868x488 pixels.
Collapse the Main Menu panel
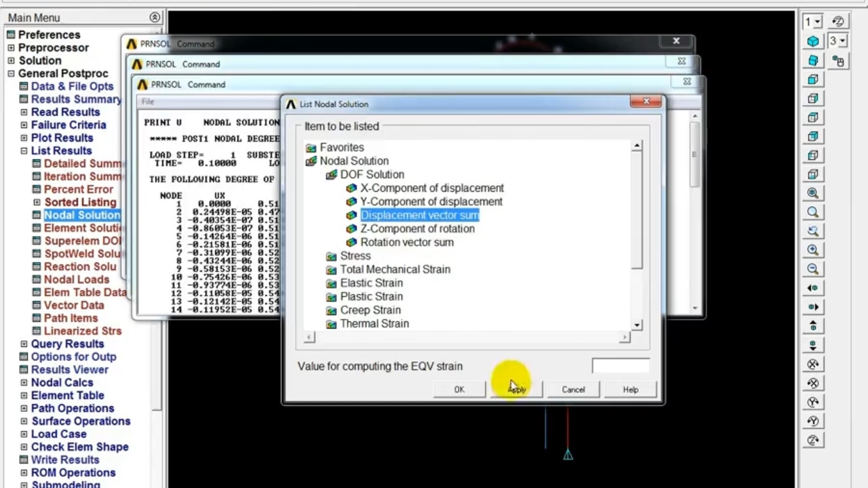155,18
